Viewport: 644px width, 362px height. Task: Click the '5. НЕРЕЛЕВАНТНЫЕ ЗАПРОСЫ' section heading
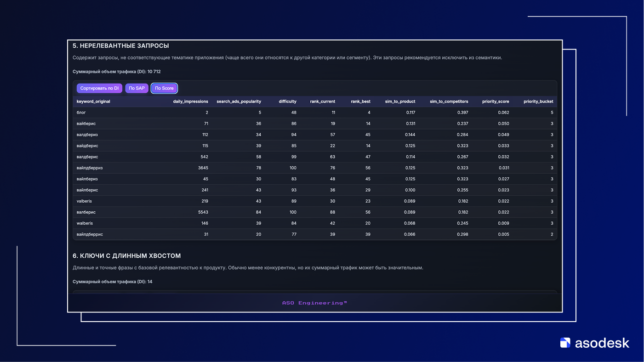[121, 46]
